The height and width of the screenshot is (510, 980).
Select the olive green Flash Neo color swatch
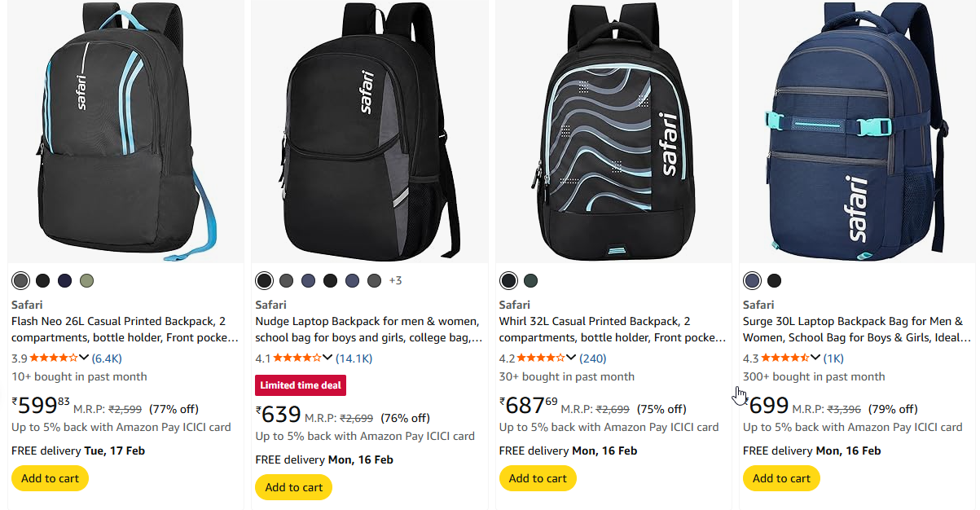click(86, 281)
